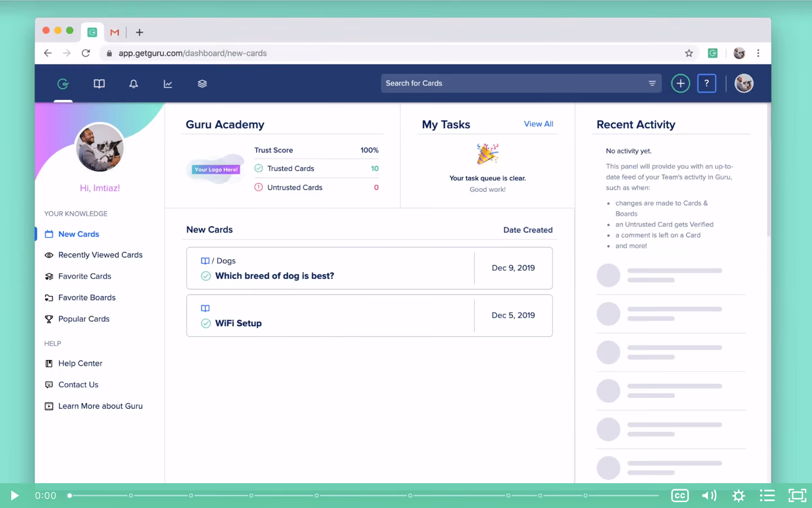The height and width of the screenshot is (508, 812).
Task: Click the video progress bar
Action: click(363, 496)
